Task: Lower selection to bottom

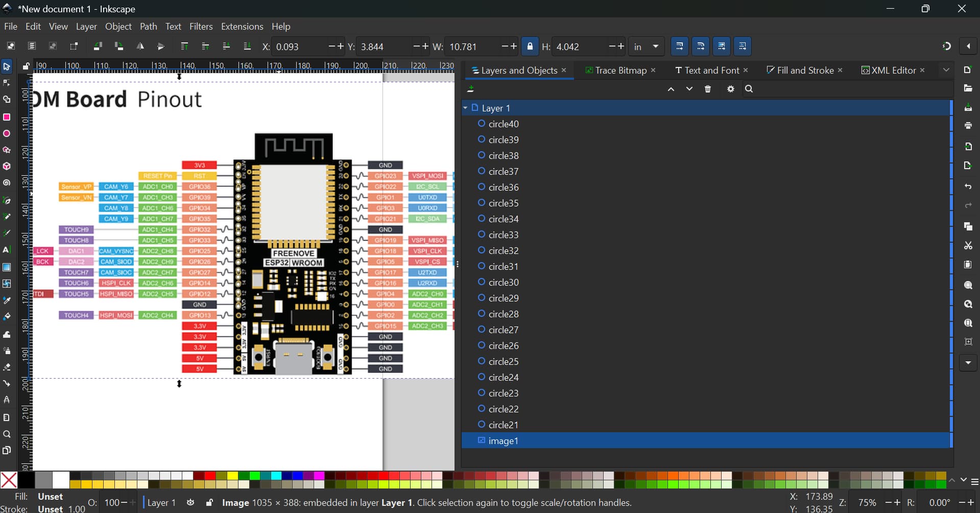Action: coord(247,46)
